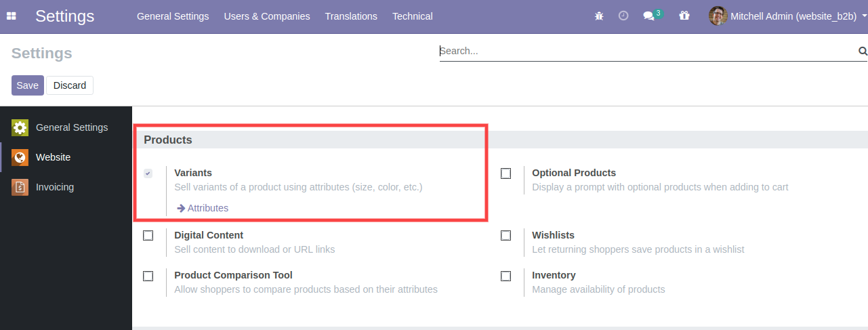
Task: Enable the Inventory checkbox
Action: click(x=505, y=276)
